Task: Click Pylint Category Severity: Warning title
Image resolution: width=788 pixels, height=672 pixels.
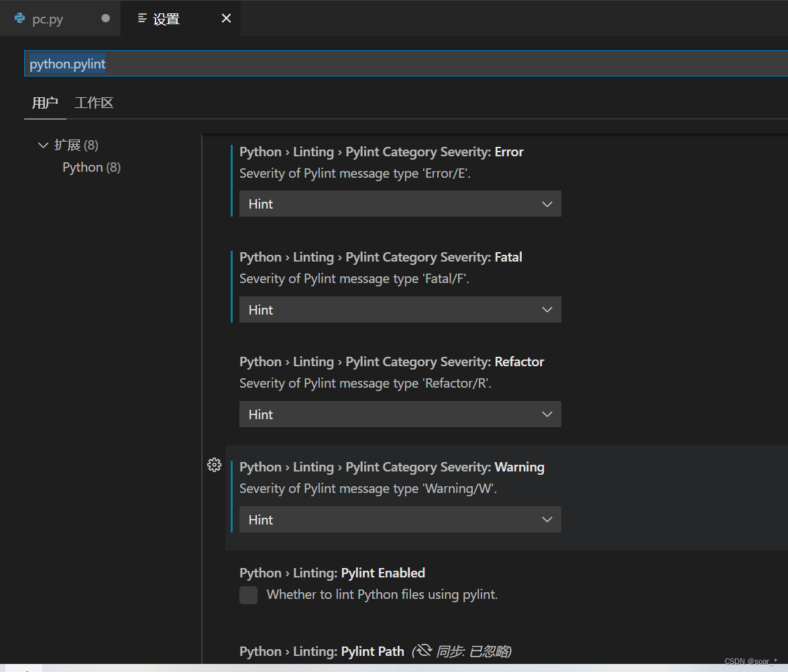Action: (392, 467)
